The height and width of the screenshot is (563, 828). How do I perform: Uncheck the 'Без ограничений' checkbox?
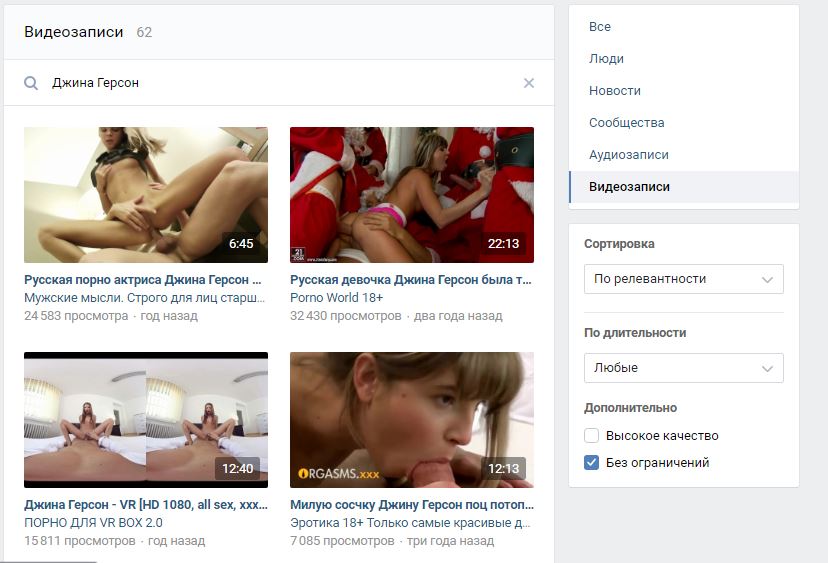pyautogui.click(x=591, y=463)
